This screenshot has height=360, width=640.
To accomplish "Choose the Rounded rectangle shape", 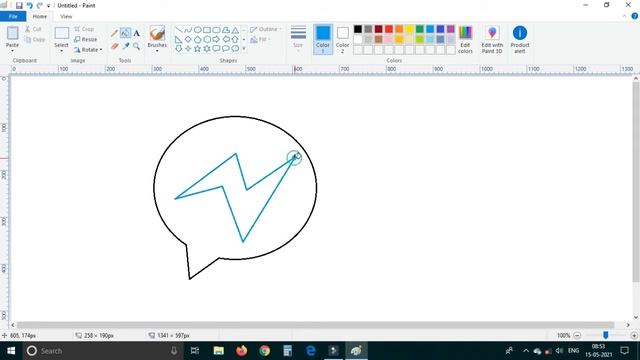I will pos(216,30).
